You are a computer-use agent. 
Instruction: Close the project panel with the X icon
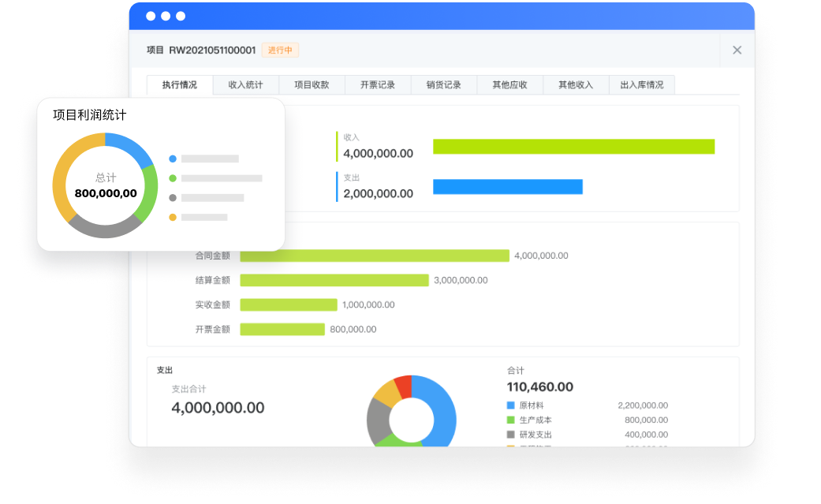pyautogui.click(x=737, y=50)
